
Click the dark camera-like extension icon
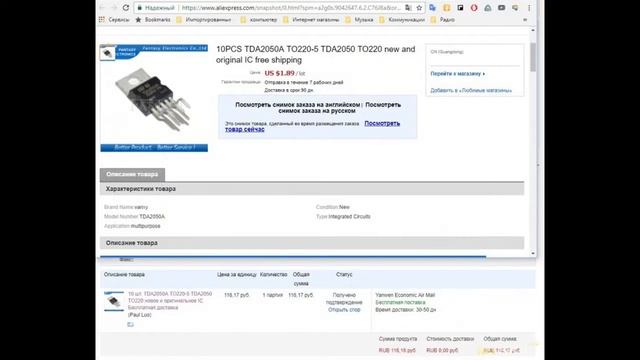click(501, 8)
